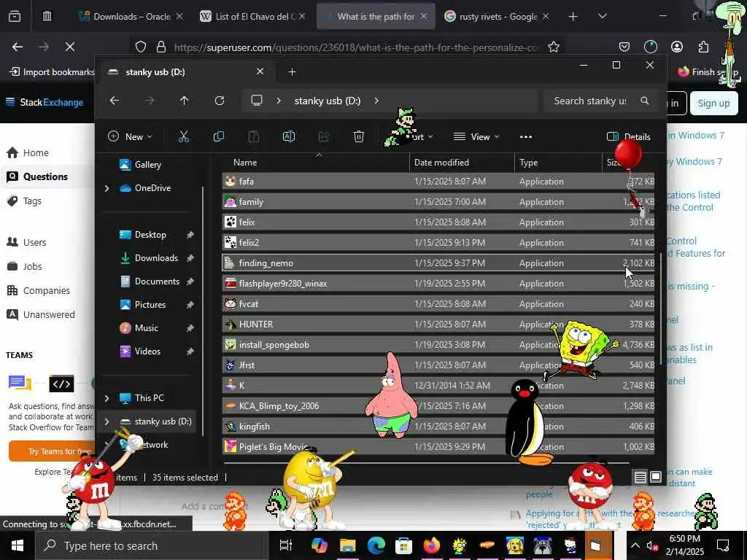Switch to the Downloads – Oracle tab
Image resolution: width=747 pixels, height=560 pixels.
pos(131,16)
